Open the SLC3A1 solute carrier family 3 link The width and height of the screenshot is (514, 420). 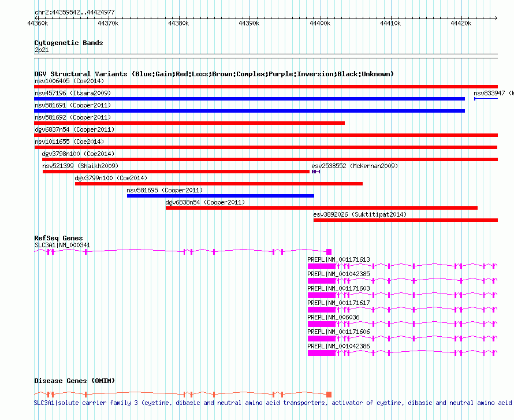tap(274, 403)
